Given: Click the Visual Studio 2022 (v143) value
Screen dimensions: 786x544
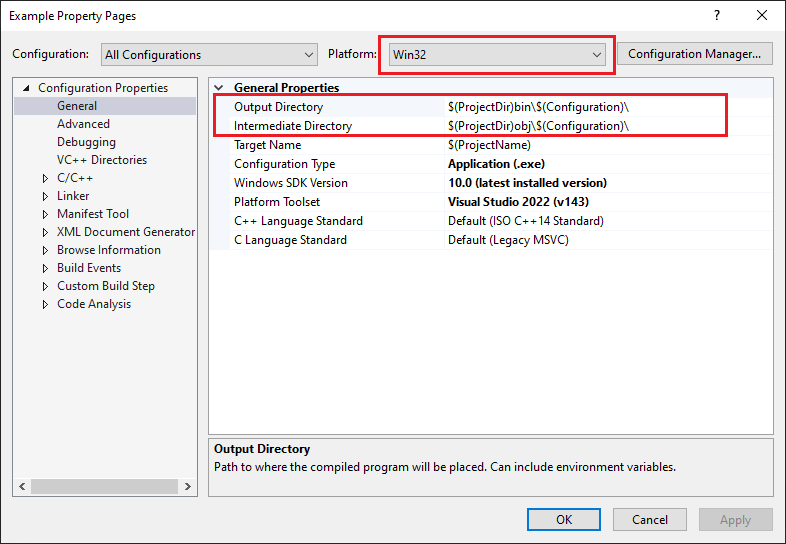Looking at the screenshot, I should (x=518, y=202).
